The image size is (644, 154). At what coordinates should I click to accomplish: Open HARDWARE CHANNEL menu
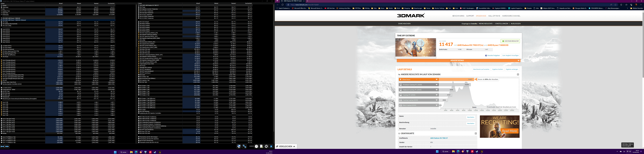tap(511, 16)
